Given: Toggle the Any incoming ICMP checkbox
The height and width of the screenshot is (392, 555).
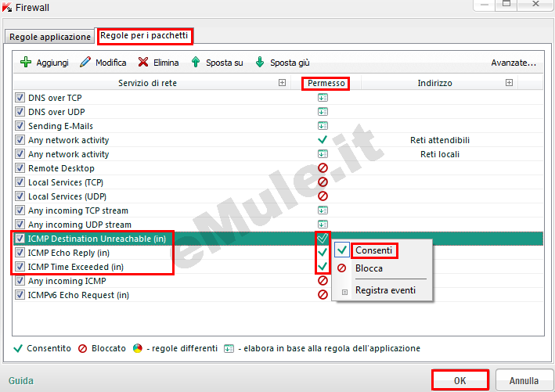Looking at the screenshot, I should [20, 281].
